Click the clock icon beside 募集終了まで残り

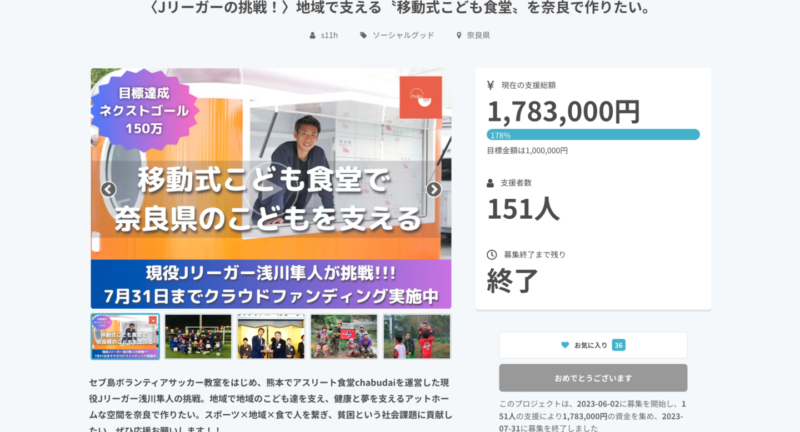point(491,255)
